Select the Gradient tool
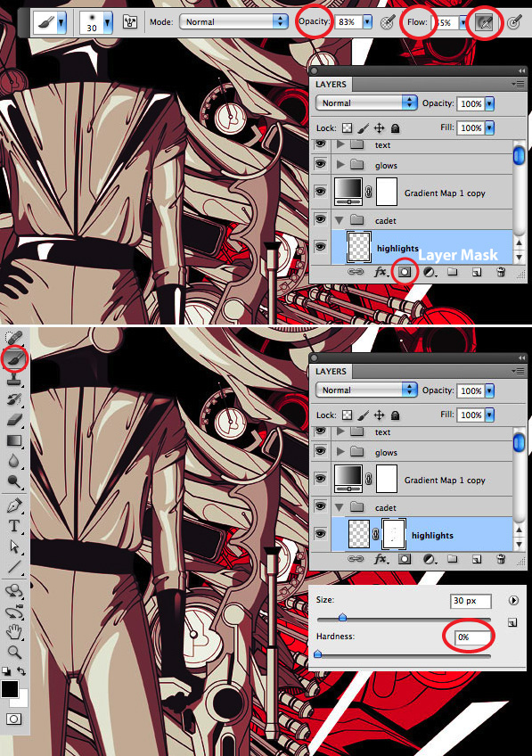Image resolution: width=532 pixels, height=756 pixels. tap(14, 440)
